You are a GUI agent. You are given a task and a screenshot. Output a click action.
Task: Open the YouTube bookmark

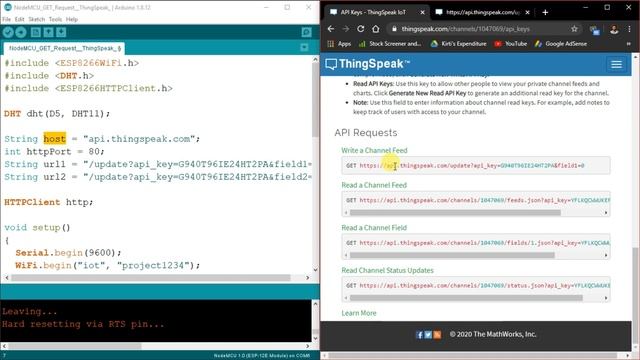click(x=511, y=44)
